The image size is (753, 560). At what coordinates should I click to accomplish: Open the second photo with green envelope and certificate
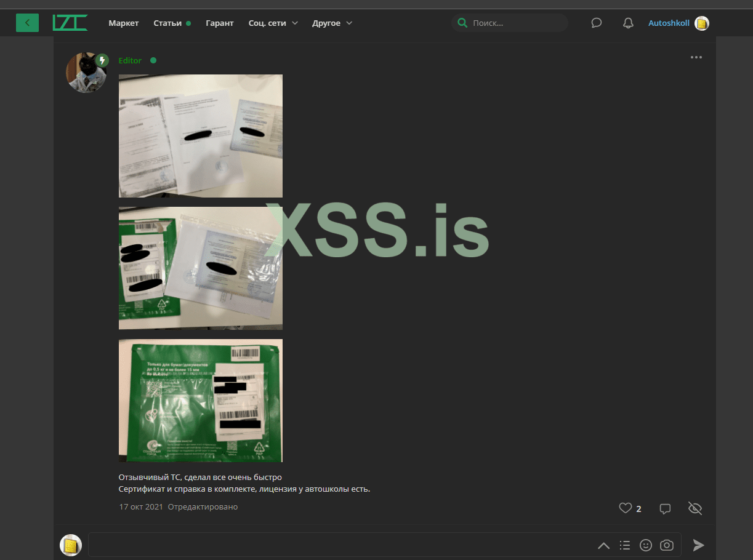pyautogui.click(x=201, y=268)
